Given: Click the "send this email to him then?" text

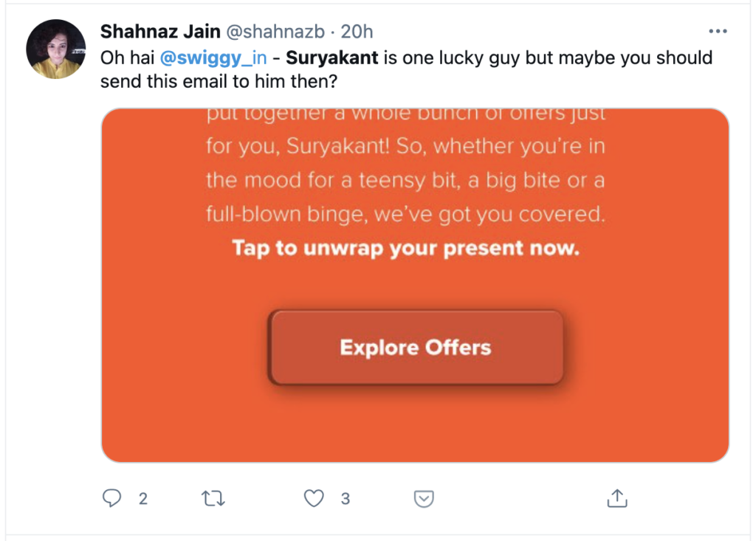Looking at the screenshot, I should point(219,82).
